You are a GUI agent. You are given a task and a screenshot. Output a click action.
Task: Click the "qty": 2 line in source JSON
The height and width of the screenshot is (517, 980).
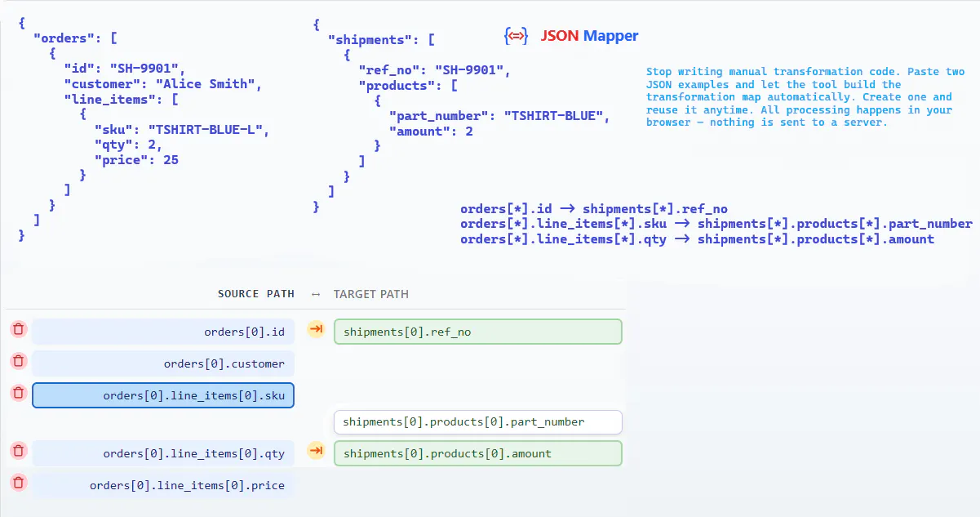[x=128, y=145]
